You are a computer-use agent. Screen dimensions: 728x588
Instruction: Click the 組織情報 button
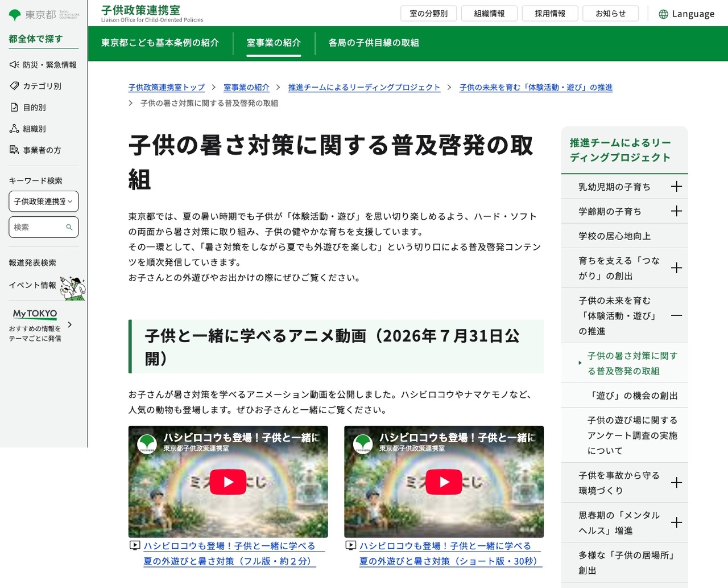click(489, 14)
